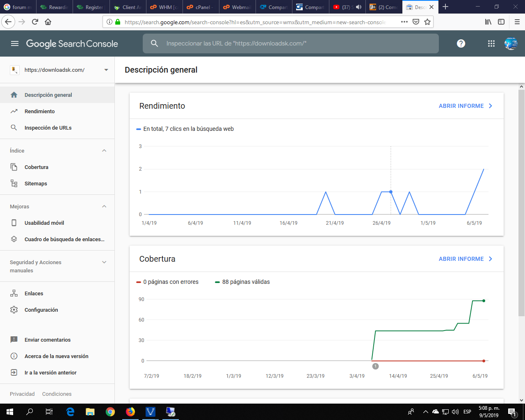Open Search Console help icon

pos(461,43)
